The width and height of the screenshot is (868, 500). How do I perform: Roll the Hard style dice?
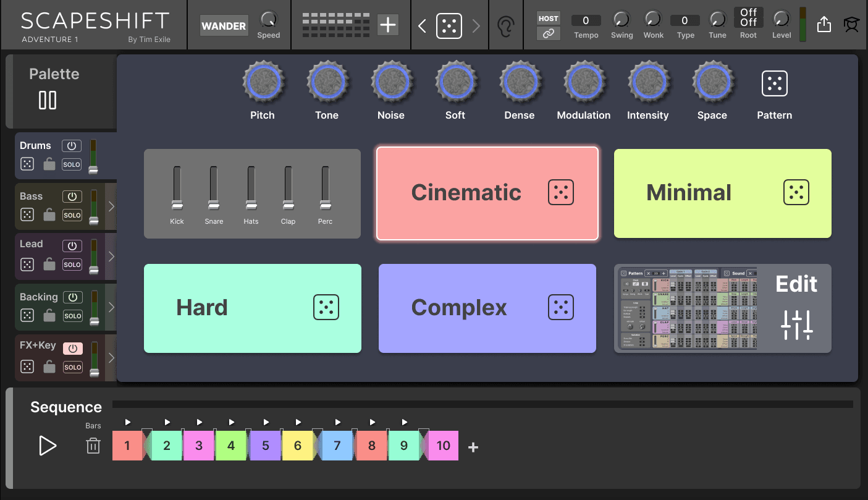point(326,307)
